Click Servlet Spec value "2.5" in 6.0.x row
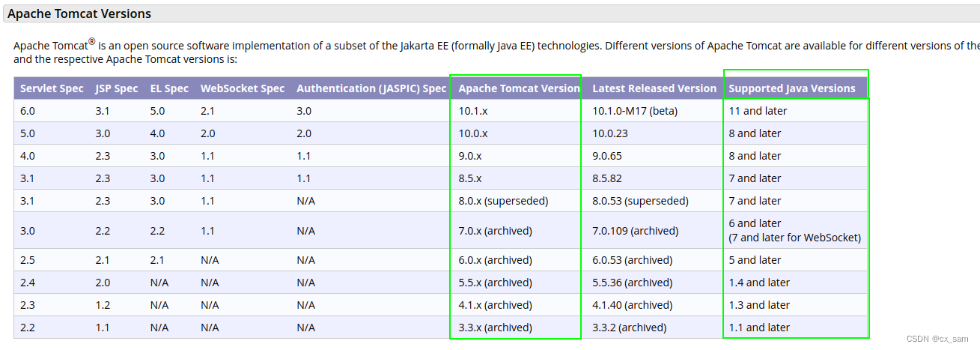This screenshot has height=350, width=980. click(x=28, y=260)
